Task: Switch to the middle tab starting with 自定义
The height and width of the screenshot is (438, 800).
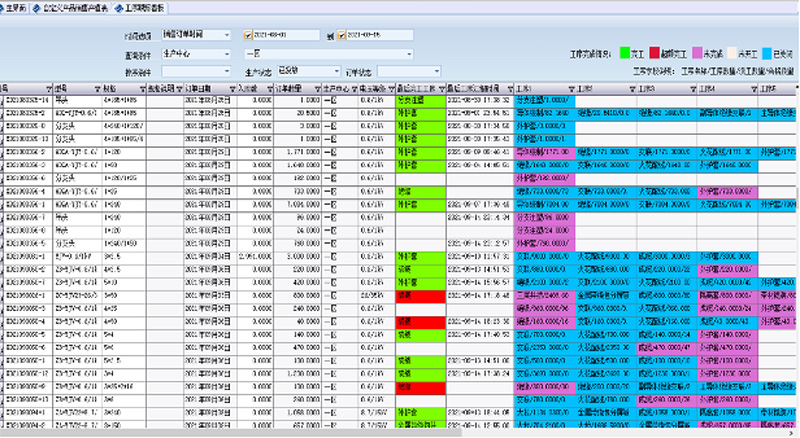Action: [x=71, y=8]
